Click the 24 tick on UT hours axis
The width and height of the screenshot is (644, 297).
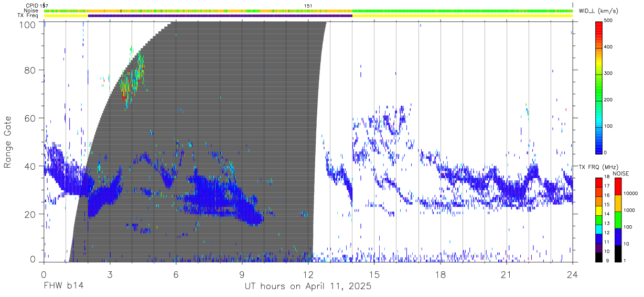pyautogui.click(x=573, y=274)
